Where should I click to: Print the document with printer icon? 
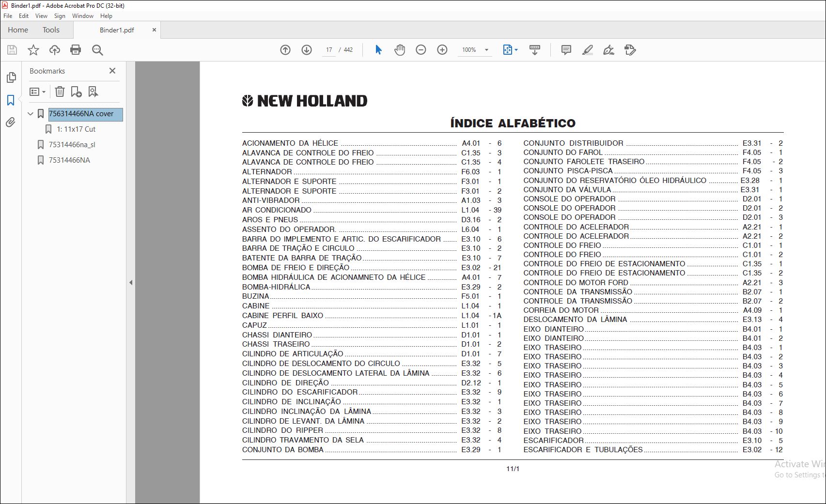(76, 50)
